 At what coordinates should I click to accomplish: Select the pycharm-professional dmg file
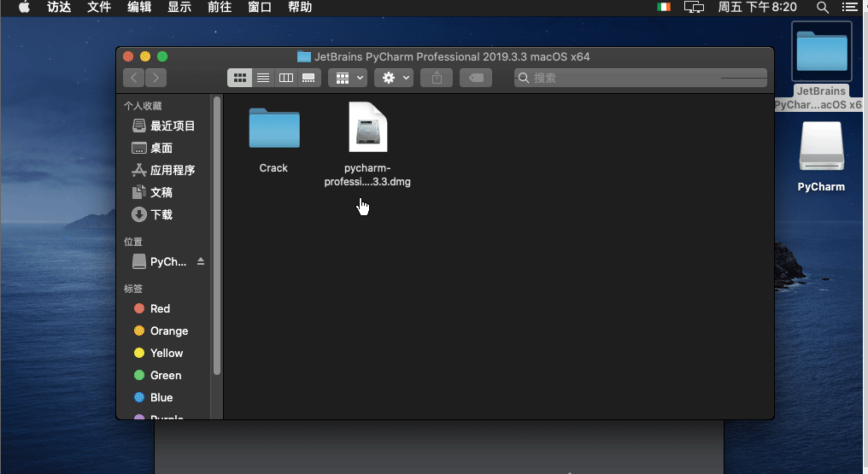pyautogui.click(x=367, y=127)
